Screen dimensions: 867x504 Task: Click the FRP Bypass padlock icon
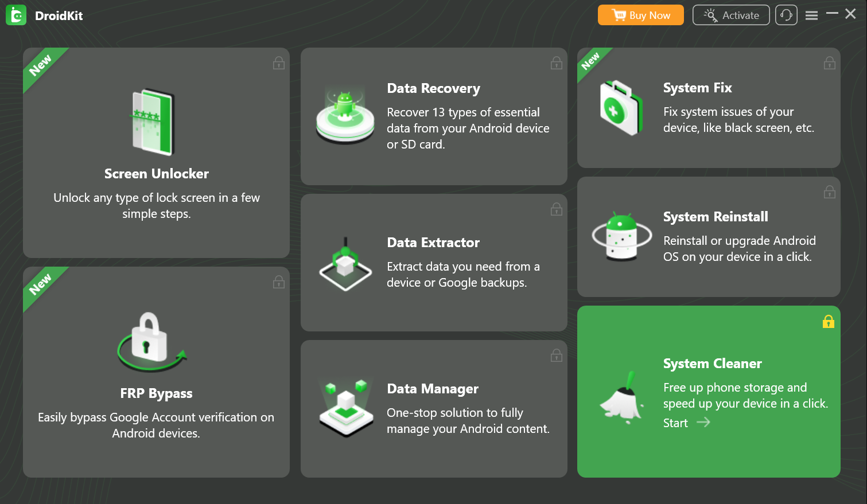click(153, 342)
